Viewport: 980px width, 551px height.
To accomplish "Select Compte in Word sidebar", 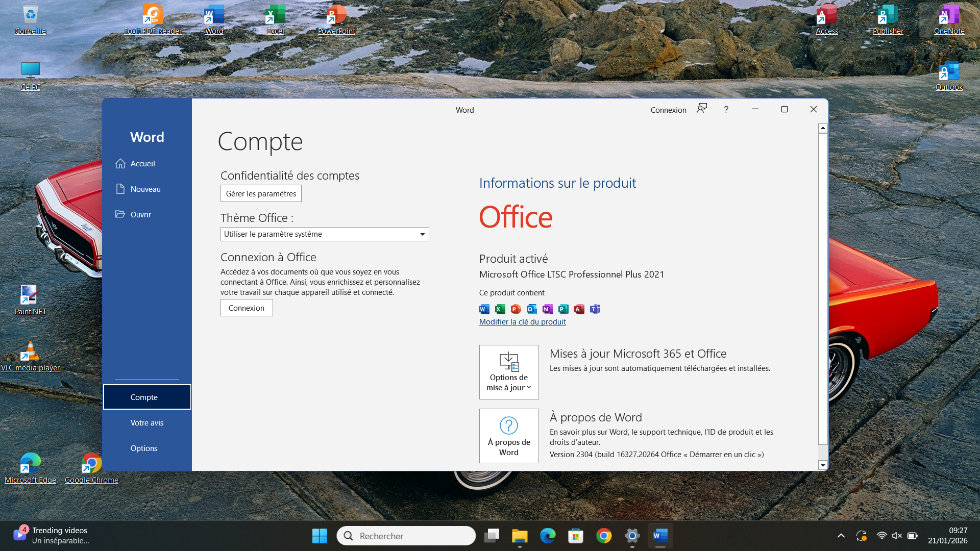I will coord(147,397).
